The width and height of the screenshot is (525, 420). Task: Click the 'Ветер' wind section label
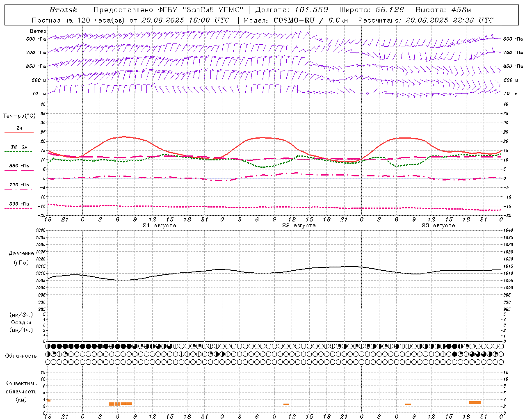pos(38,31)
